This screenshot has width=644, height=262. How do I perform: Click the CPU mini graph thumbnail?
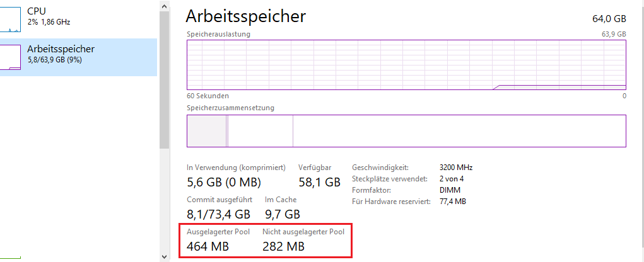pos(10,19)
